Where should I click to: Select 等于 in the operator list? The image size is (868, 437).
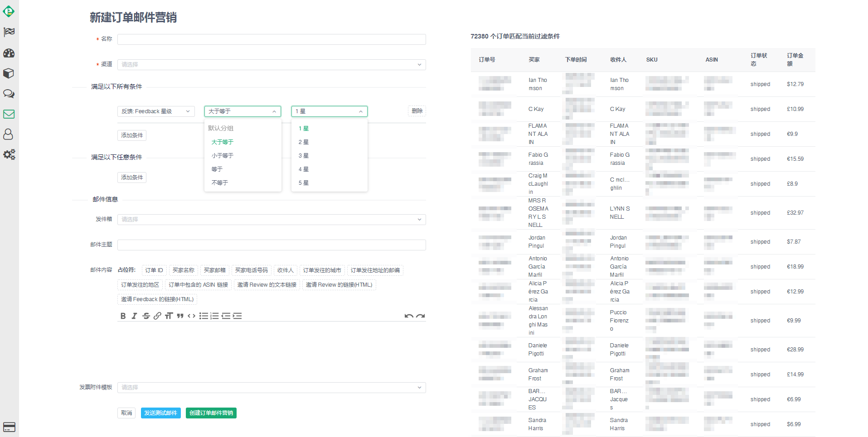pos(243,169)
